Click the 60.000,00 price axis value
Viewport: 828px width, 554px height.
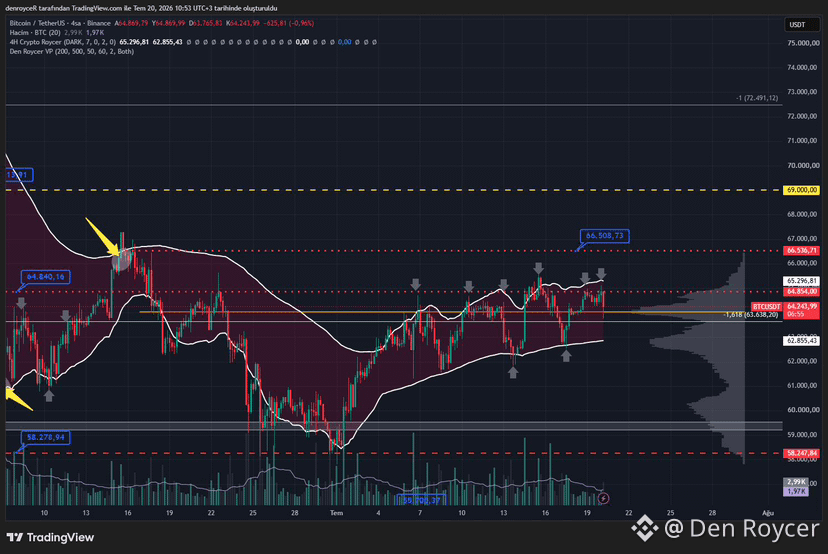802,410
